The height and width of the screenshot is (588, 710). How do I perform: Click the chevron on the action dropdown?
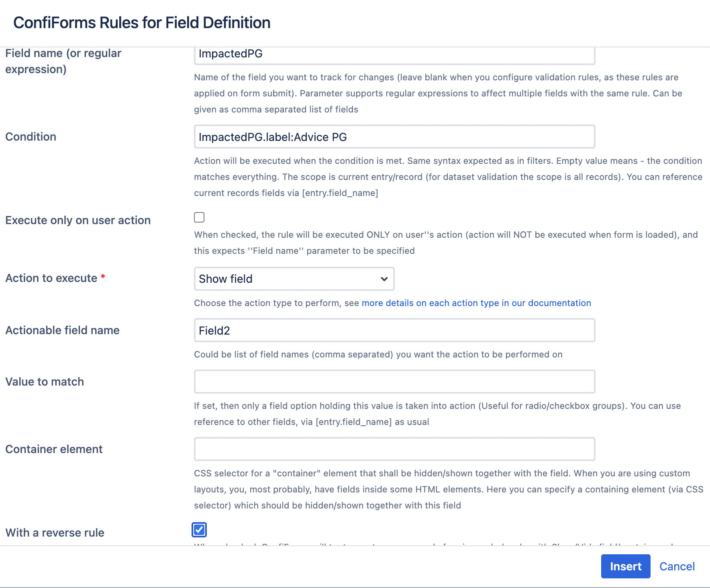coord(384,279)
